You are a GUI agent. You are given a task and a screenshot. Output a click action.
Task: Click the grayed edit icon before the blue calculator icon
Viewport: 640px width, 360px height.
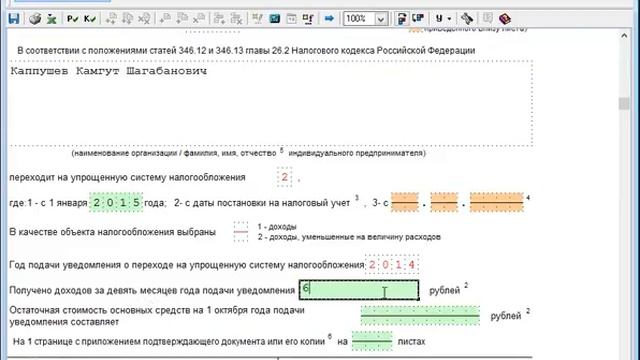tap(257, 18)
